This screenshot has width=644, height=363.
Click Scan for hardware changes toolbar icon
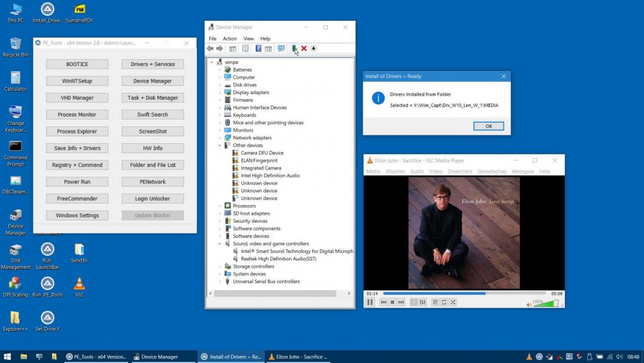pos(281,48)
